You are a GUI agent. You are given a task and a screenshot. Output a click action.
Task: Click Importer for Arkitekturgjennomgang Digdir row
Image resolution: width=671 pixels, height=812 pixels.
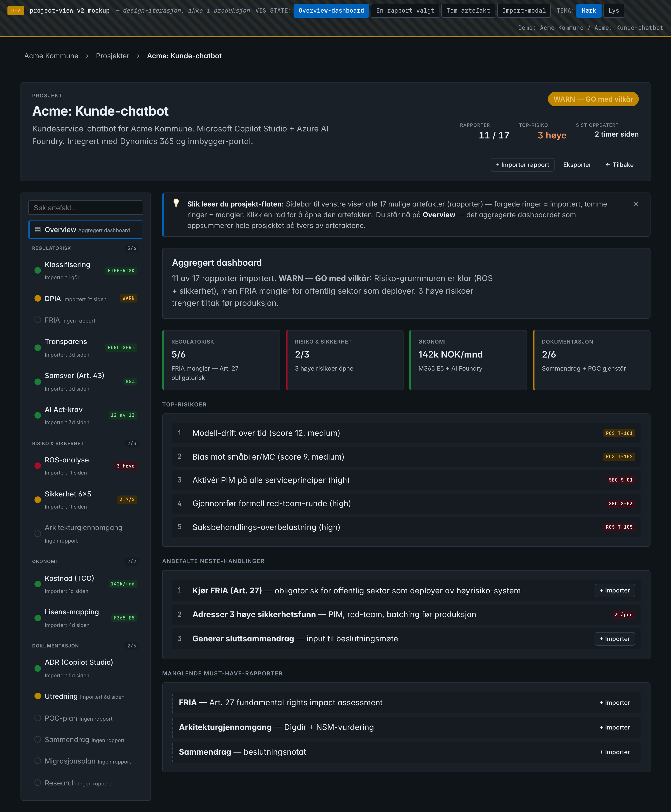click(614, 727)
